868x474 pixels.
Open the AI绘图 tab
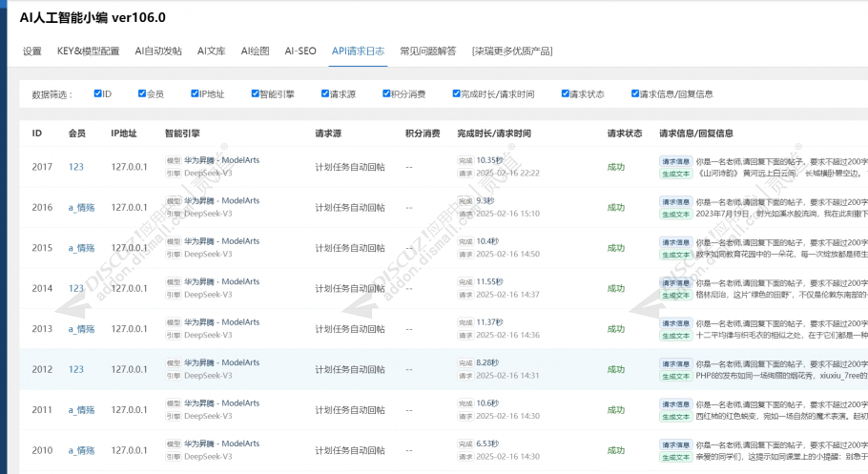[x=256, y=51]
